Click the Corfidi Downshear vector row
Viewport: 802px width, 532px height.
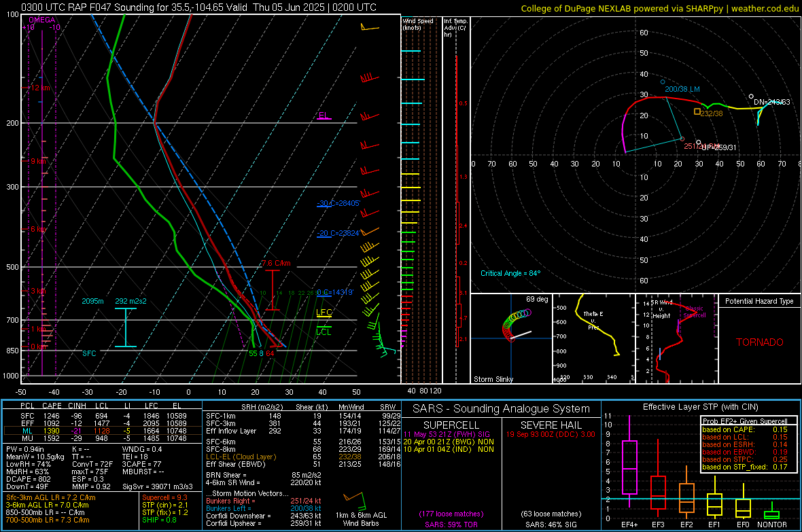(x=264, y=516)
